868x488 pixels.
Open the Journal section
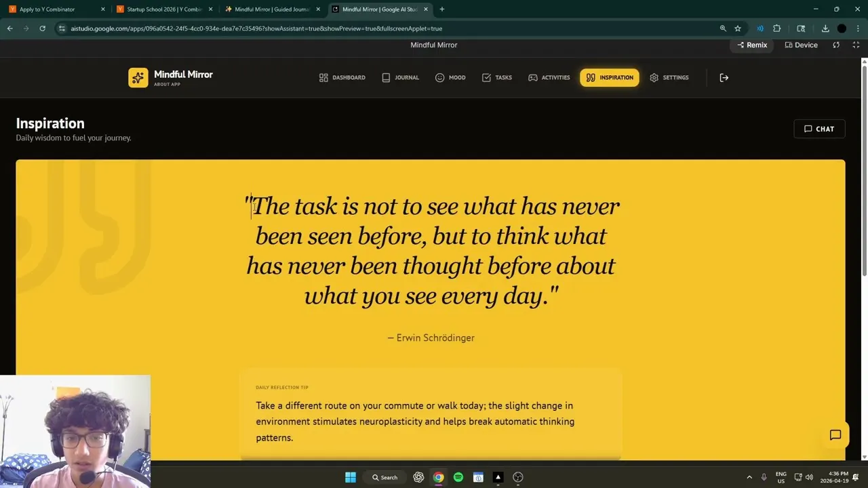click(400, 77)
